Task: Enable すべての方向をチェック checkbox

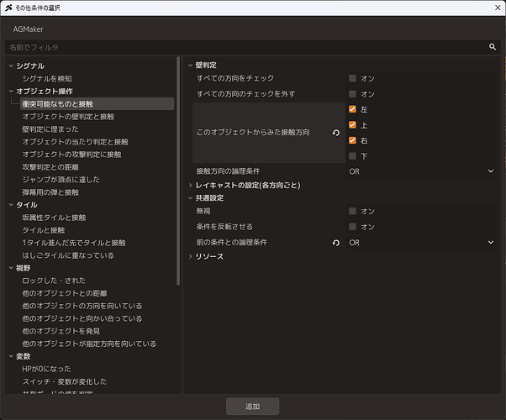Action: click(x=352, y=78)
